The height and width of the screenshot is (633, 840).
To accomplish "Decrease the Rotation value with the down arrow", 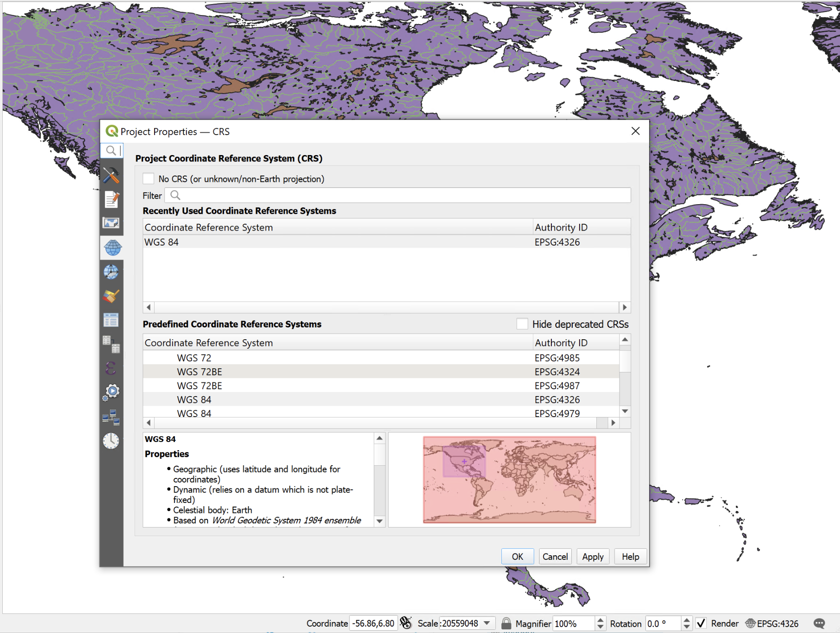I will tap(686, 627).
